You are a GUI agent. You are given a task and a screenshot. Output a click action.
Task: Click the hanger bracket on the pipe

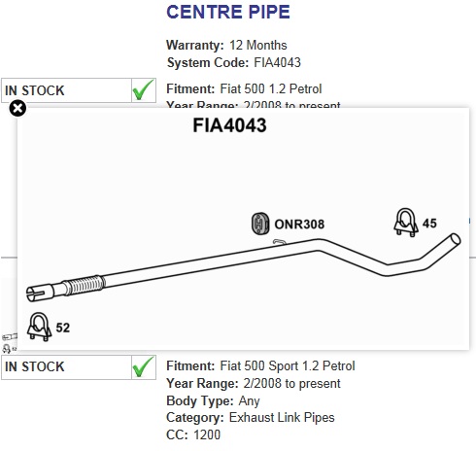pyautogui.click(x=279, y=242)
